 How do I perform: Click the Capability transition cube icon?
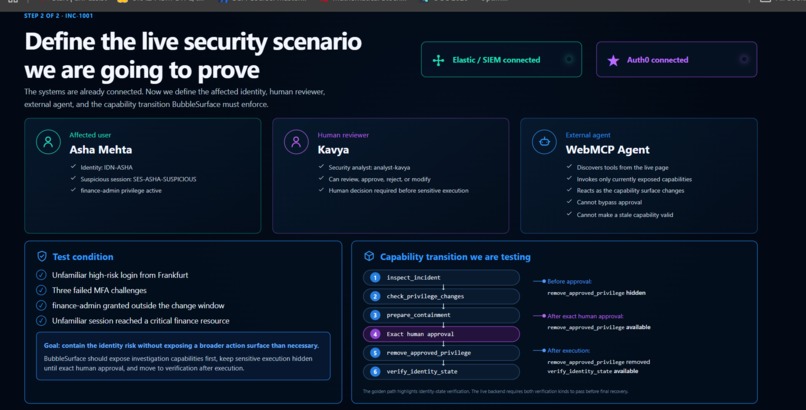369,256
